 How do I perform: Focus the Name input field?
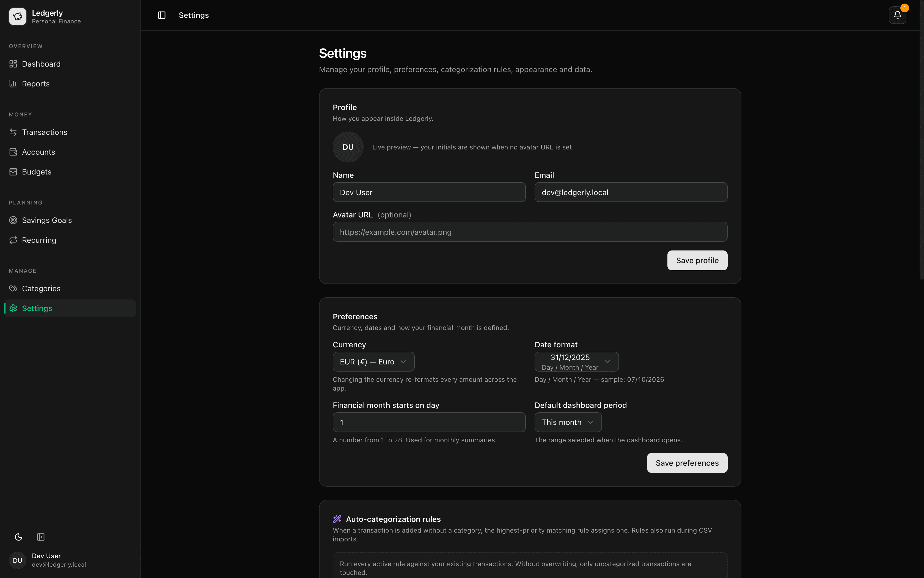pyautogui.click(x=429, y=192)
